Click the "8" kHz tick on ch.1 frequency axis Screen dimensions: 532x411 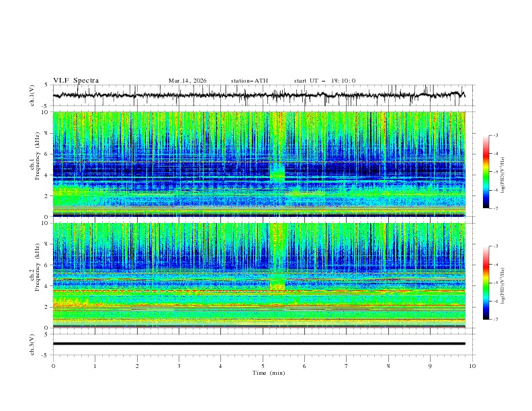47,133
